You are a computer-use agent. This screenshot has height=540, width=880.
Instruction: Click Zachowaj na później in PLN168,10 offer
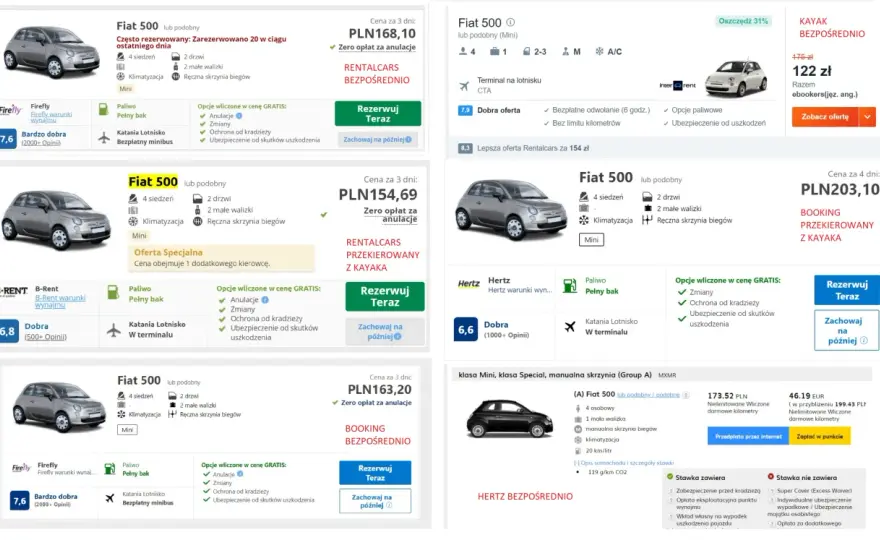tap(377, 139)
